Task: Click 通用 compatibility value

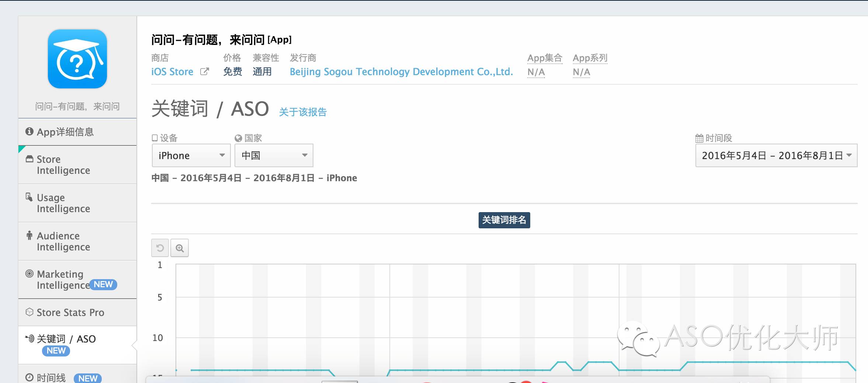Action: tap(262, 71)
